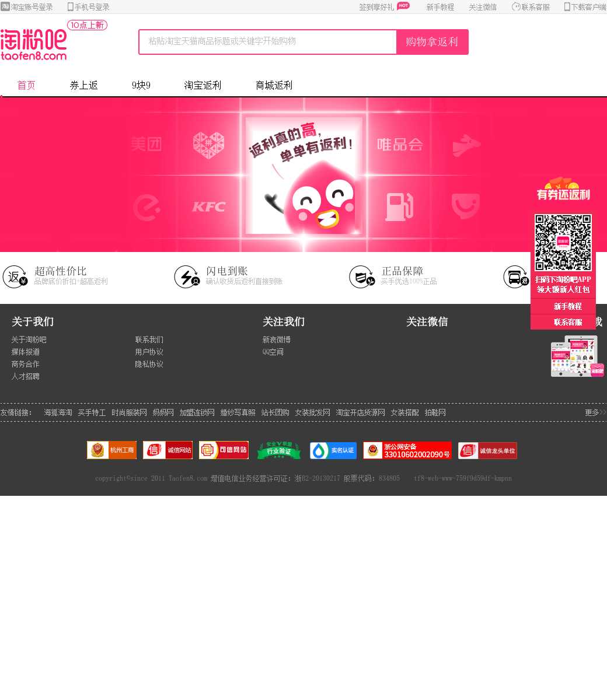Open 妈妈网 friend link

click(x=163, y=412)
